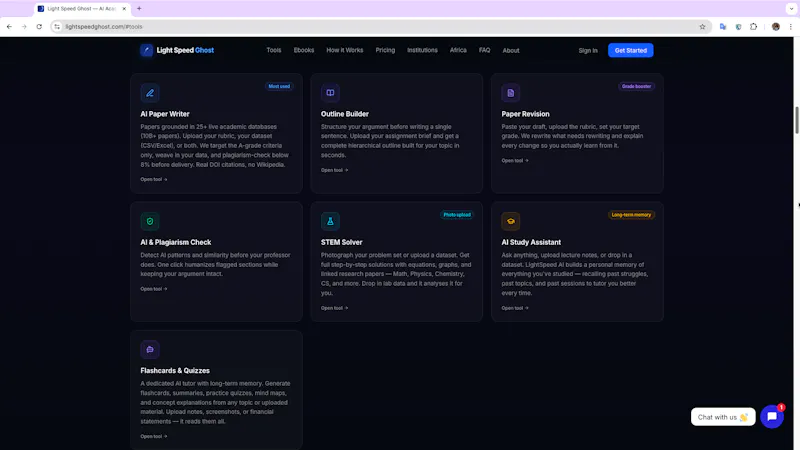
Task: Click the Outline Builder book icon
Action: pos(330,93)
